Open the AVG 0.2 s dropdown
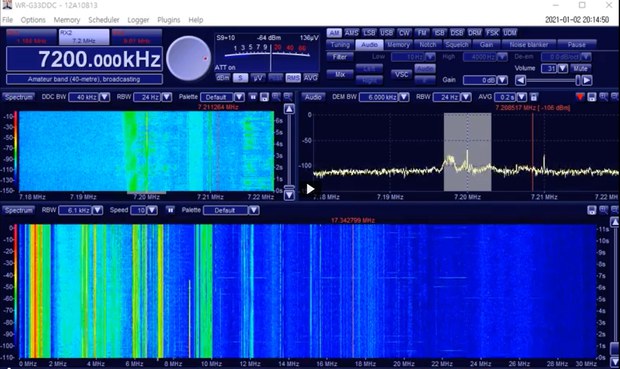Viewport: 620px width, 369px height. coord(522,97)
